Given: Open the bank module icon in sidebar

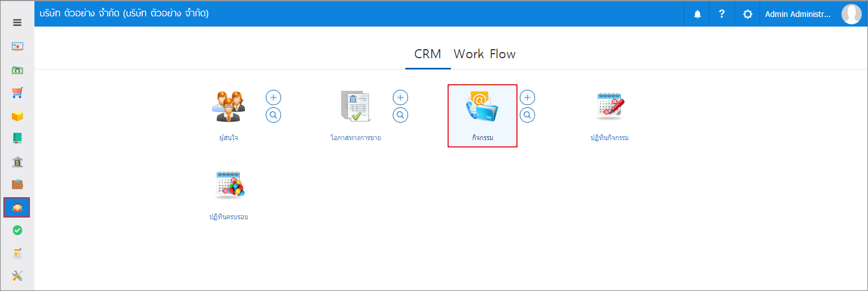Looking at the screenshot, I should [17, 162].
